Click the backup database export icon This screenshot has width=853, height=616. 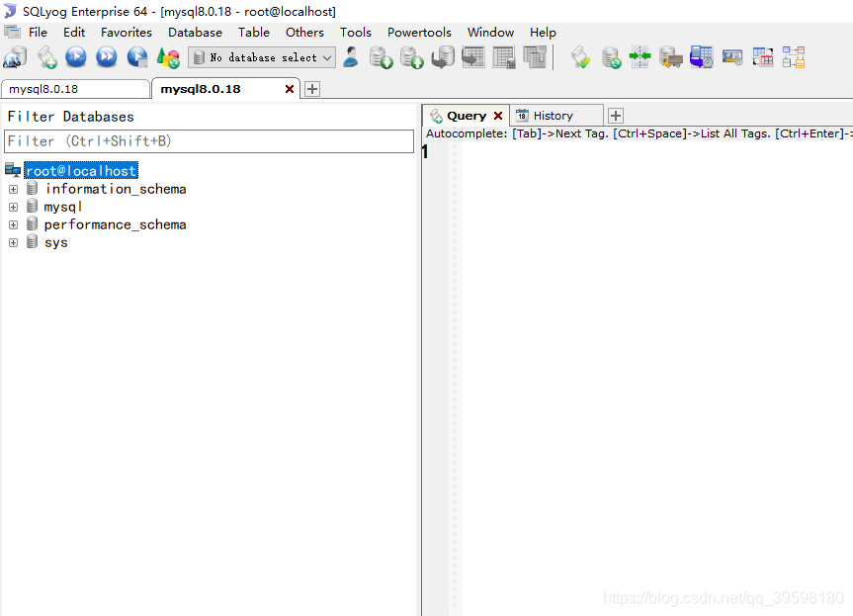tap(412, 57)
